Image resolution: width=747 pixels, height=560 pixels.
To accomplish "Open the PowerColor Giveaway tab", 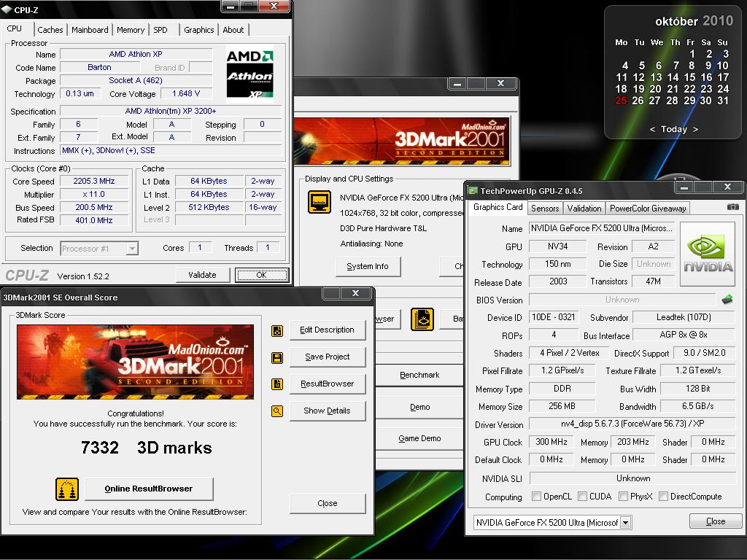I will tap(648, 208).
